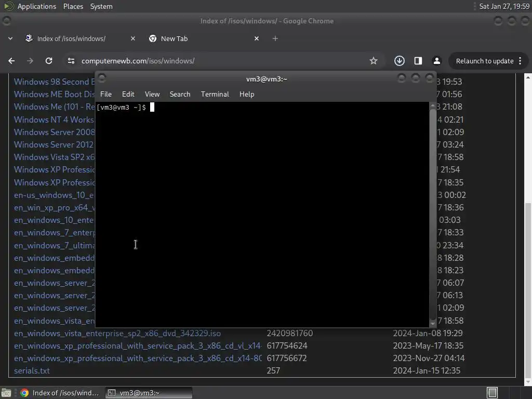
Task: Open Chrome's downloads icon
Action: tap(400, 61)
